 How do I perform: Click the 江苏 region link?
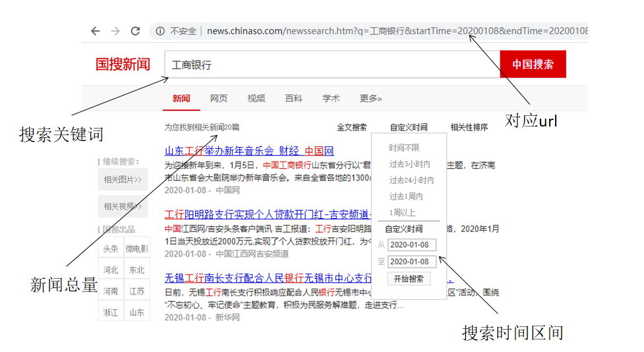[x=136, y=291]
